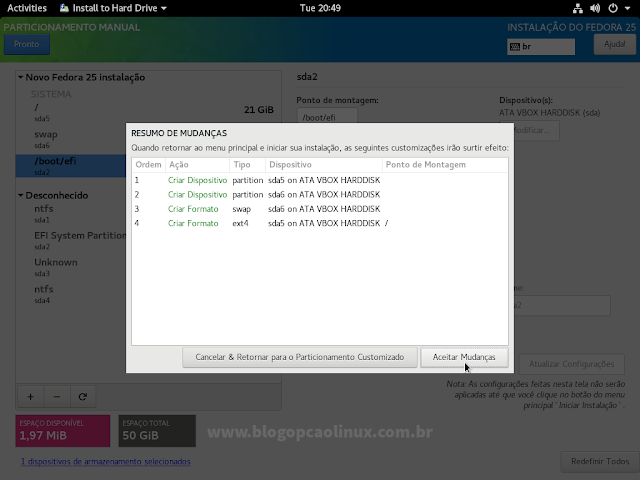Viewport: 640px width, 480px height.
Task: Click the Ajuda! help button
Action: click(614, 44)
